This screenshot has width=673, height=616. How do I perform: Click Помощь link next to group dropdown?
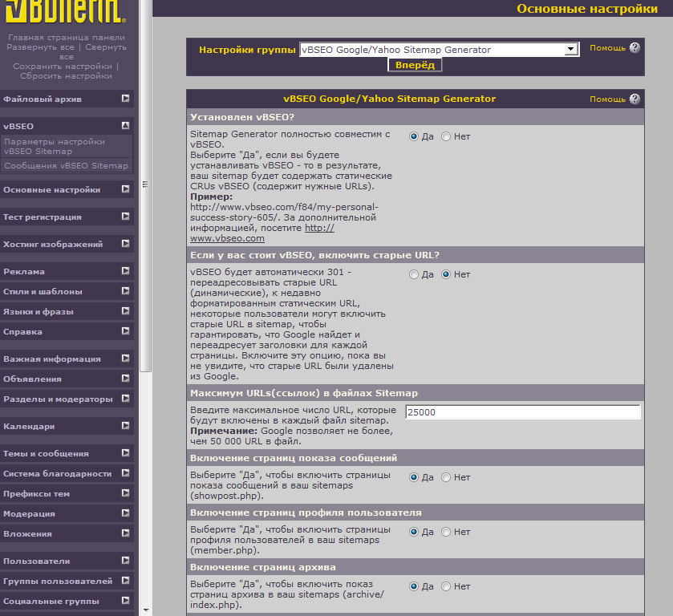[x=607, y=47]
